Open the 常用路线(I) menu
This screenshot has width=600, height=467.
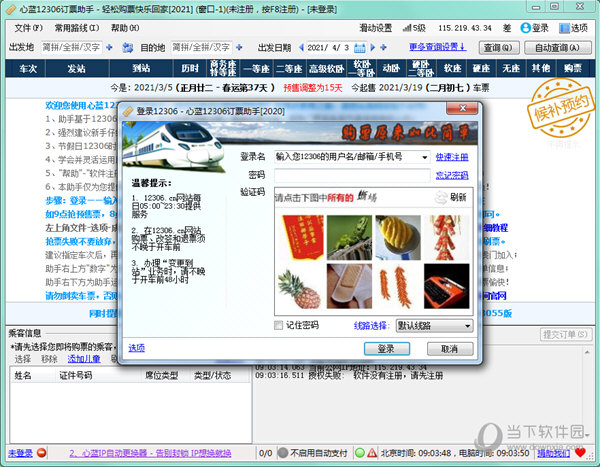pos(77,28)
